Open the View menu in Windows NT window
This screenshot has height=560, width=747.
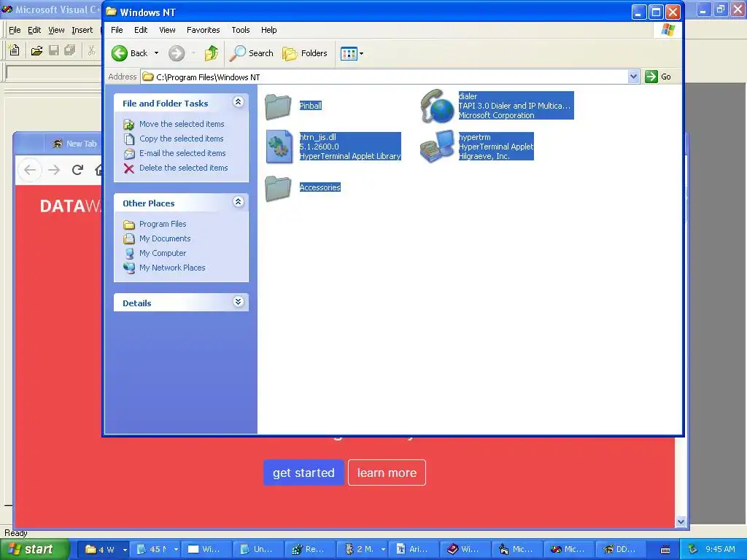(167, 30)
